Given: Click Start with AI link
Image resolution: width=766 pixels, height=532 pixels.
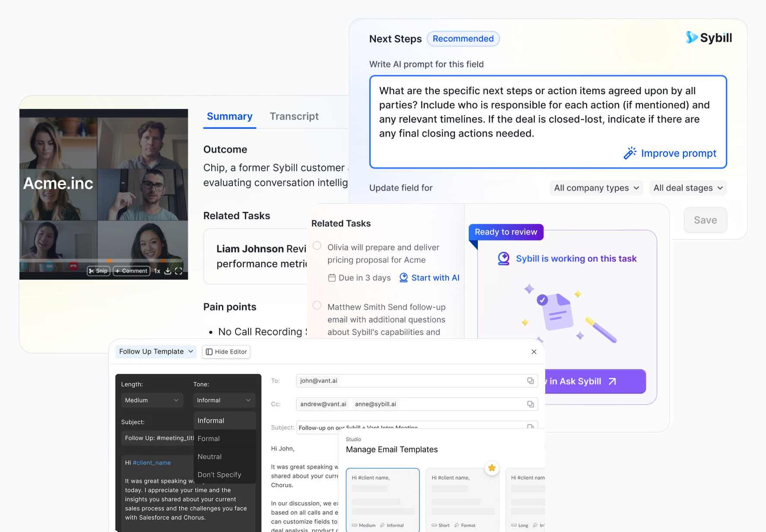Looking at the screenshot, I should [x=435, y=278].
